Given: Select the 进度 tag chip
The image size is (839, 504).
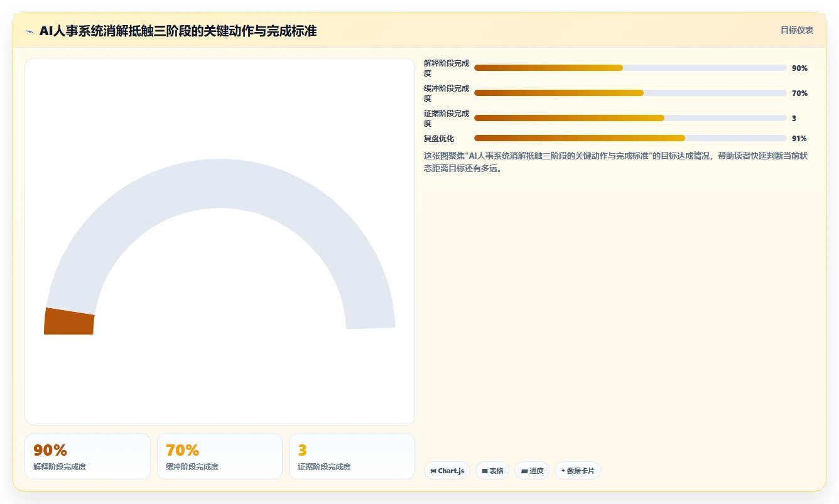Looking at the screenshot, I should click(532, 471).
